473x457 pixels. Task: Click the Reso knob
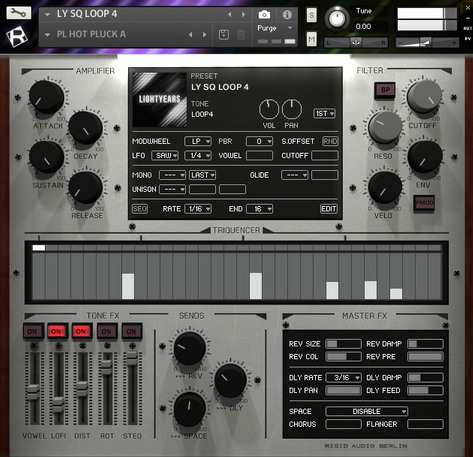point(385,127)
